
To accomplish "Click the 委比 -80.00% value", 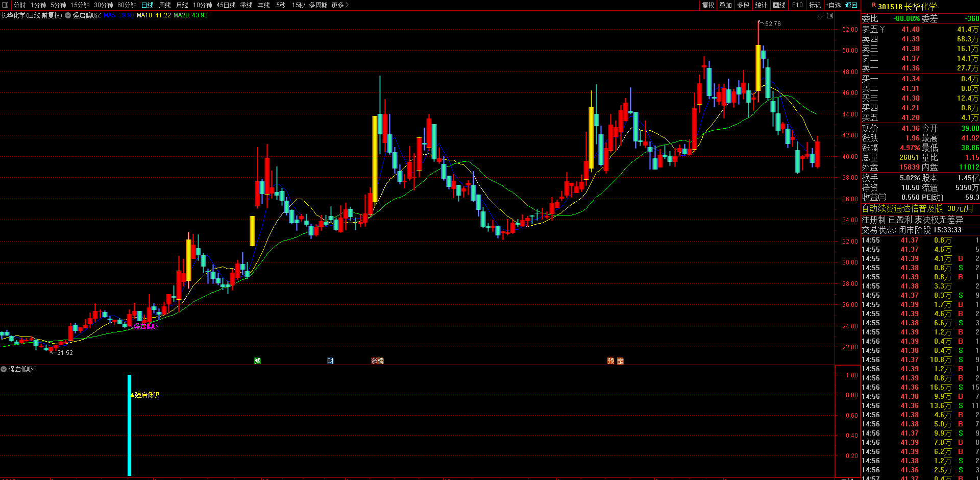I will click(906, 18).
